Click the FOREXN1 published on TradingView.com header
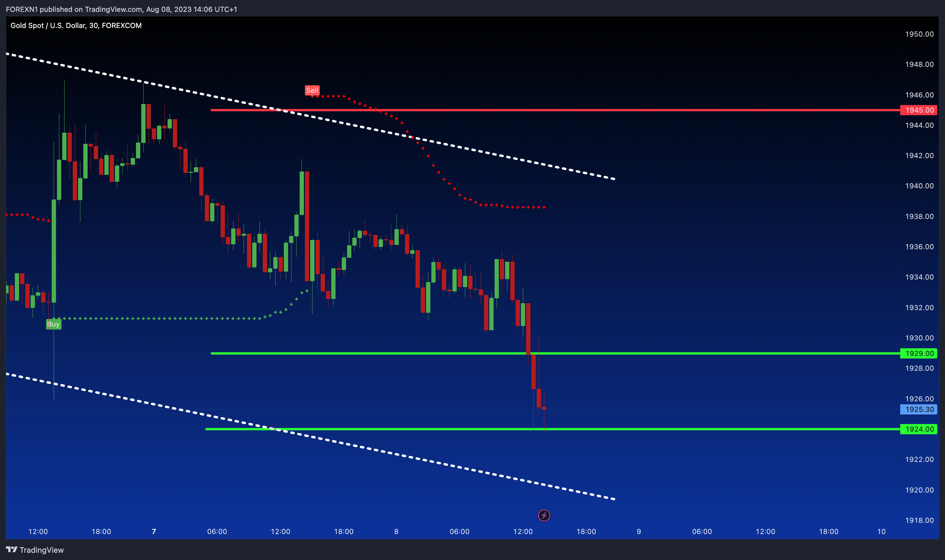Screen dimensions: 945x560 coord(121,9)
